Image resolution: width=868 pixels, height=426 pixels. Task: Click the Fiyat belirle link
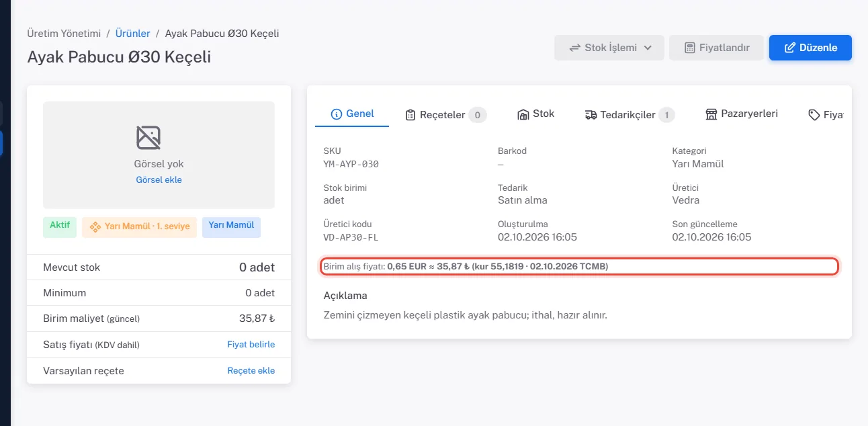click(x=251, y=345)
